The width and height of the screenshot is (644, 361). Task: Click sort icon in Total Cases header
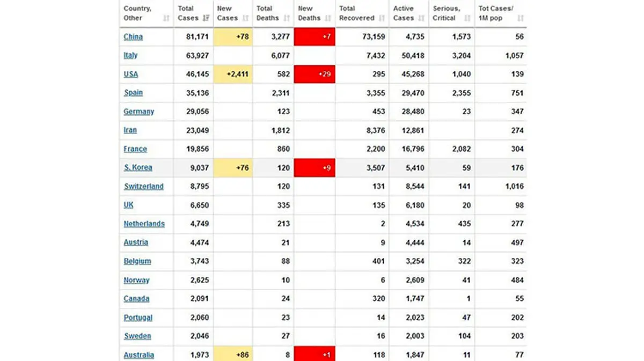click(x=206, y=18)
